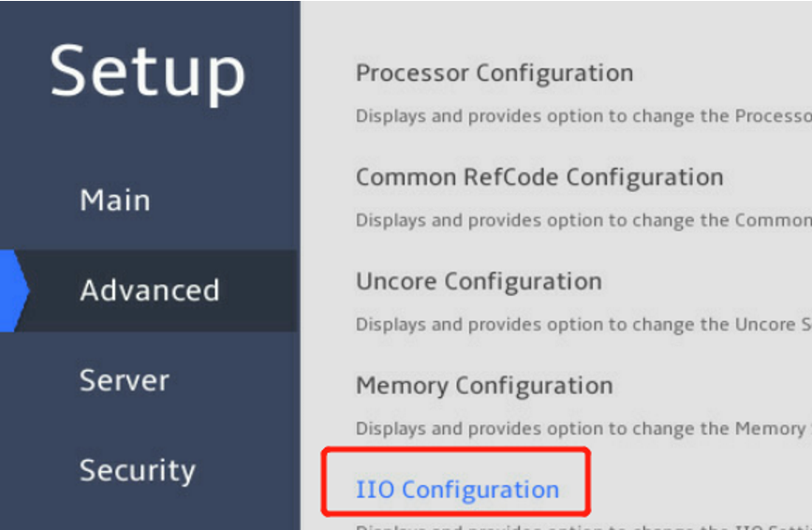Click the word "Processor" in the first entry

coord(413,73)
